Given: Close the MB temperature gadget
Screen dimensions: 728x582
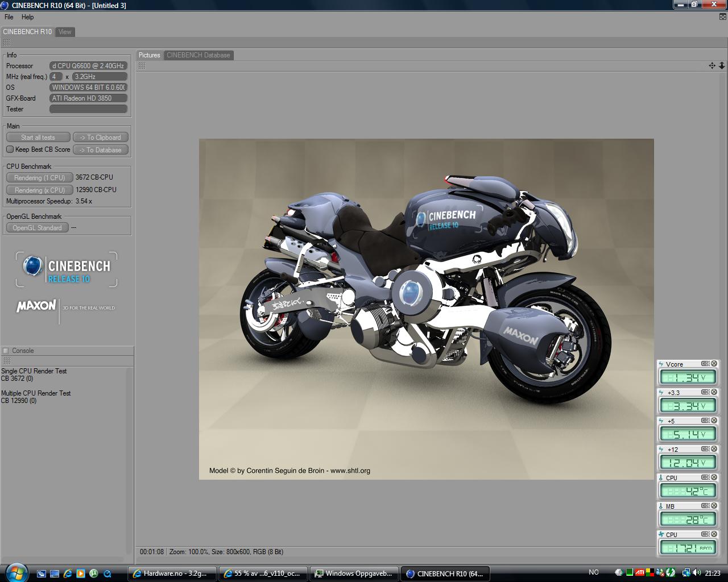Looking at the screenshot, I should [x=714, y=506].
